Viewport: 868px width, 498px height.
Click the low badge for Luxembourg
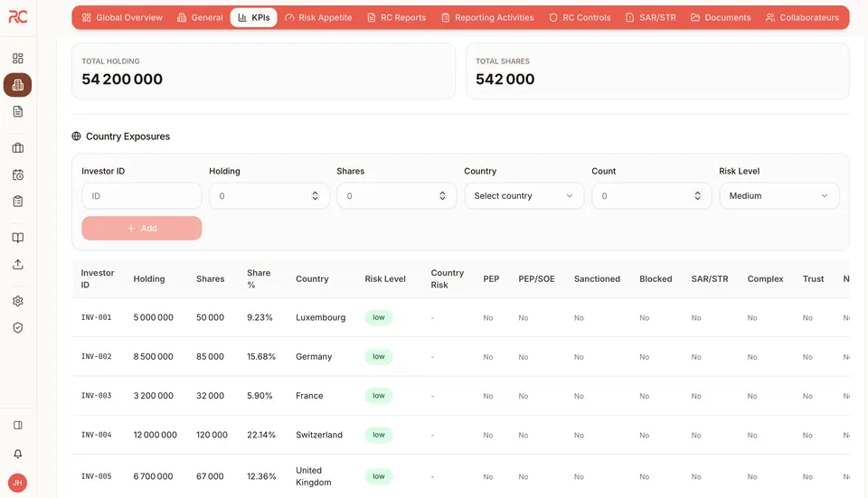(x=379, y=317)
